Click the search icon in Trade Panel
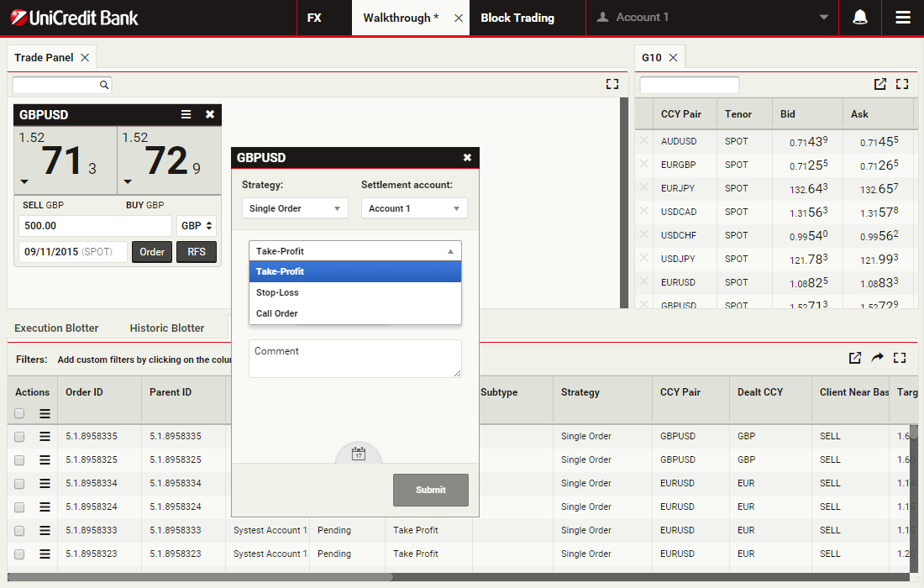Viewport: 924px width, 588px height. [x=104, y=85]
